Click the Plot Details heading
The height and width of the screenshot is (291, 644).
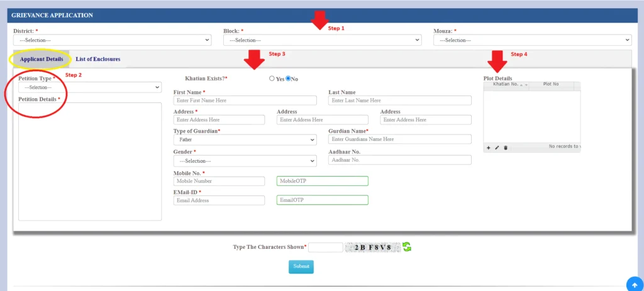coord(498,79)
